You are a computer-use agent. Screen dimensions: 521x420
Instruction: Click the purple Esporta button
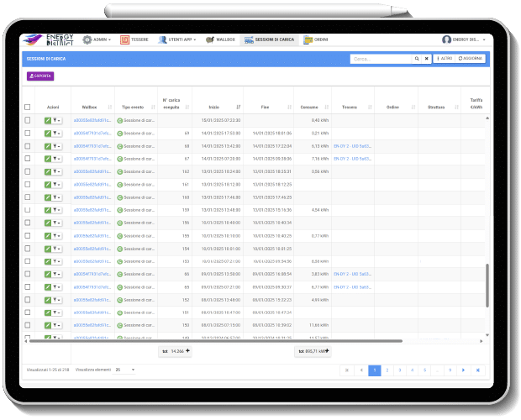point(40,76)
